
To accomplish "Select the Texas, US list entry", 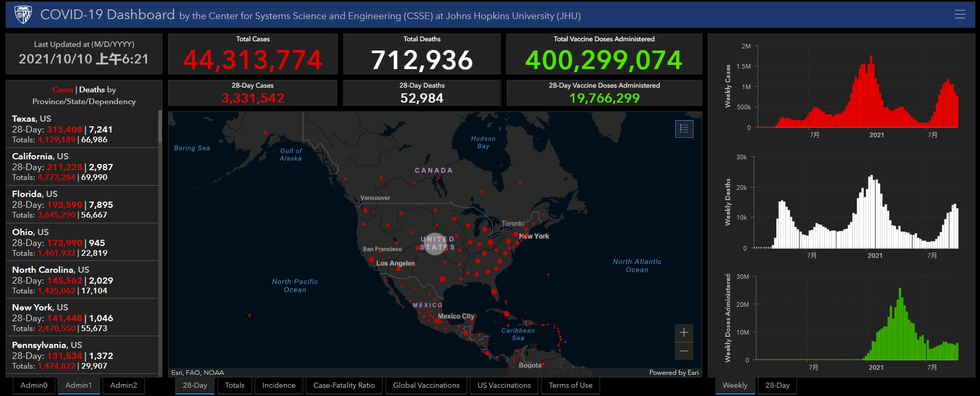I will pos(82,129).
